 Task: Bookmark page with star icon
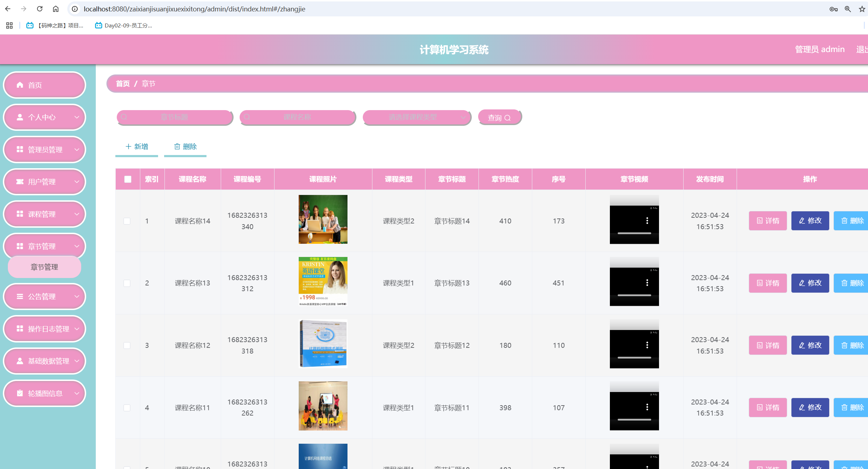[x=862, y=9]
